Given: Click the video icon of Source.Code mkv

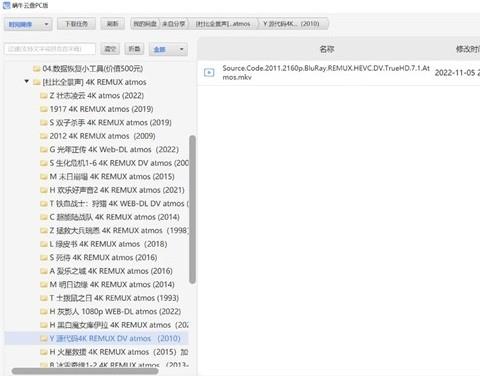Looking at the screenshot, I should point(209,72).
